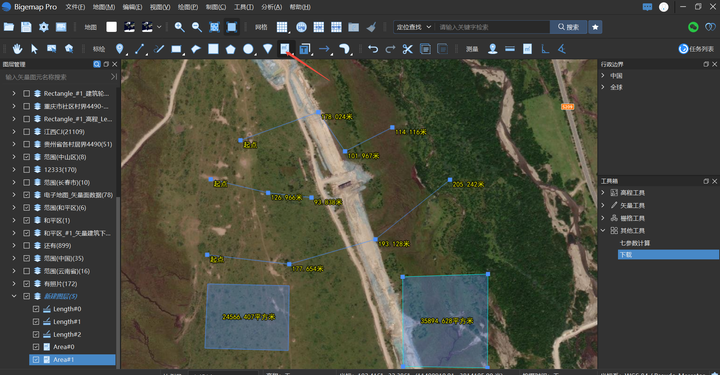Viewport: 720px width, 375px height.
Task: Click the WeChat green icon
Action: (x=693, y=27)
